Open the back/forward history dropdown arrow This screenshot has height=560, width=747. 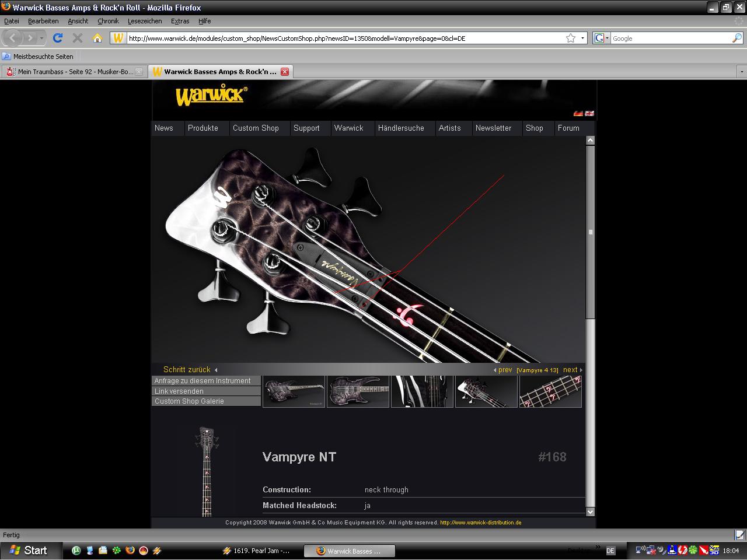(x=41, y=38)
